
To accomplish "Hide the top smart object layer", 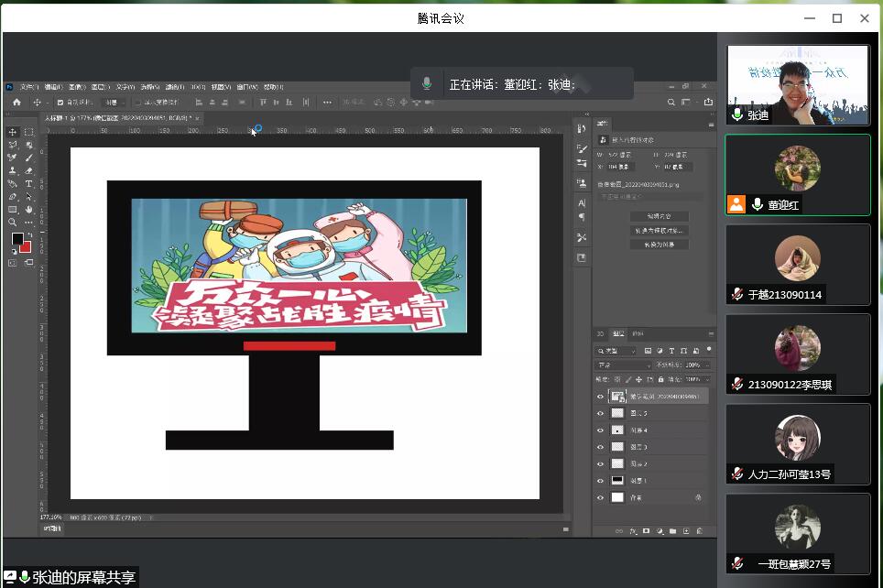I will 600,397.
